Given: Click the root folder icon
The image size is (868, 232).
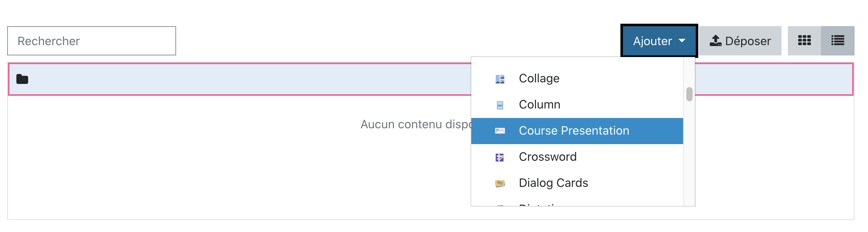Looking at the screenshot, I should pyautogui.click(x=22, y=79).
